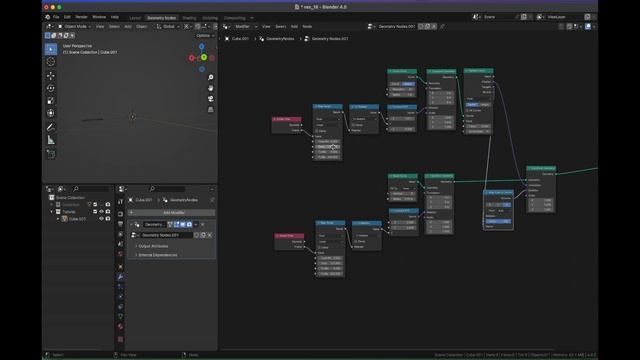
Task: Open the File menu
Action: coord(56,17)
